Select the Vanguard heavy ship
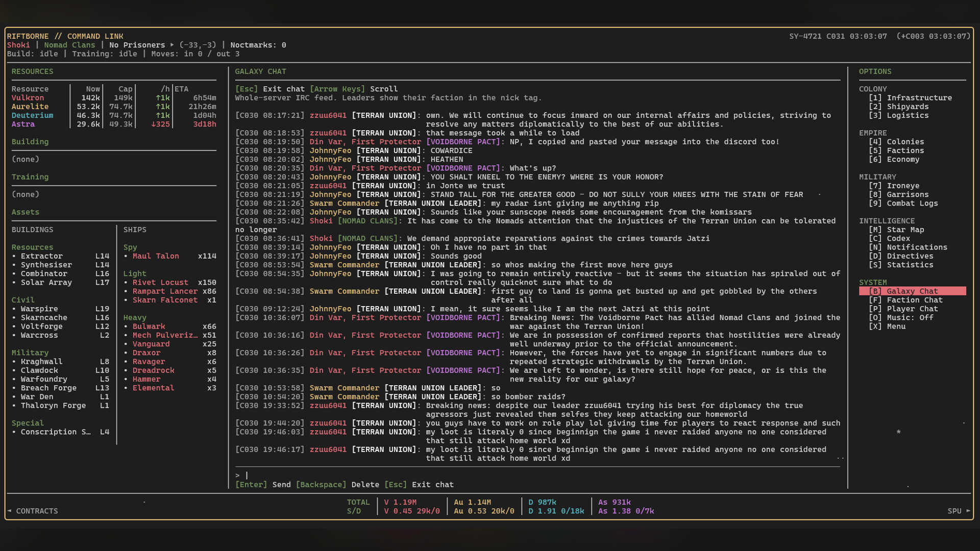Viewport: 980px width, 551px height. pyautogui.click(x=170, y=344)
